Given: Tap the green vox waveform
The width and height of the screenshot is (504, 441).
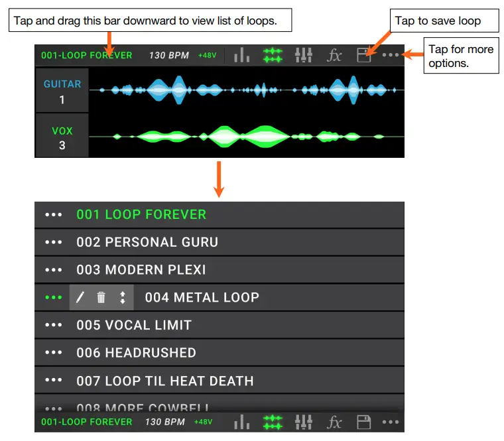Looking at the screenshot, I should [247, 137].
